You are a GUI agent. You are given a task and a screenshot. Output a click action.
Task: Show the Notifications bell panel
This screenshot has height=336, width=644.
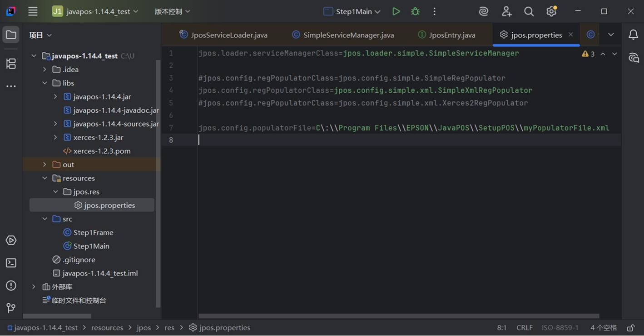(x=633, y=35)
